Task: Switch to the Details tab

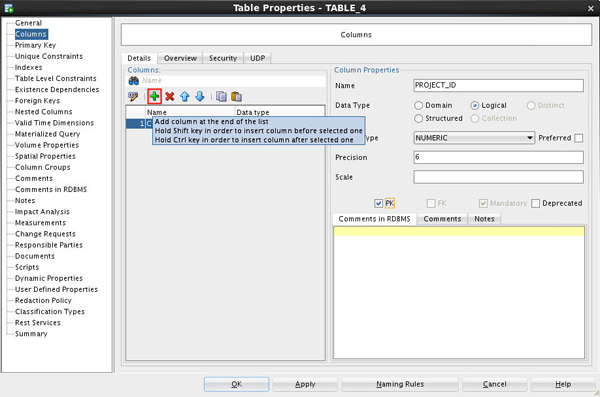Action: coord(139,58)
